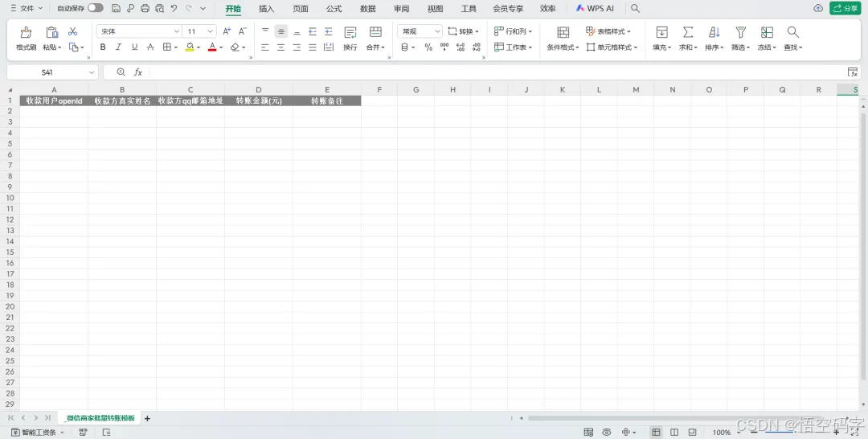The image size is (868, 439).
Task: Open the Page (页面) tab
Action: pos(301,9)
